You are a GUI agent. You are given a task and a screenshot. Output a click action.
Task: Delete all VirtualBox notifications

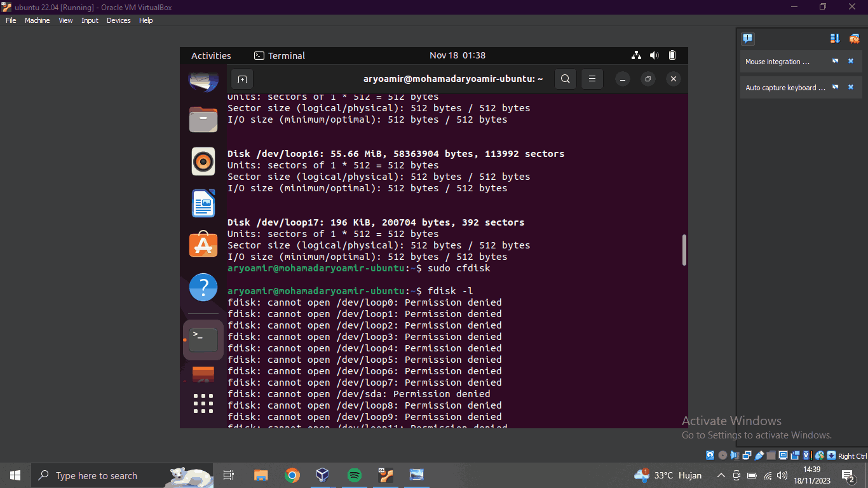click(854, 39)
